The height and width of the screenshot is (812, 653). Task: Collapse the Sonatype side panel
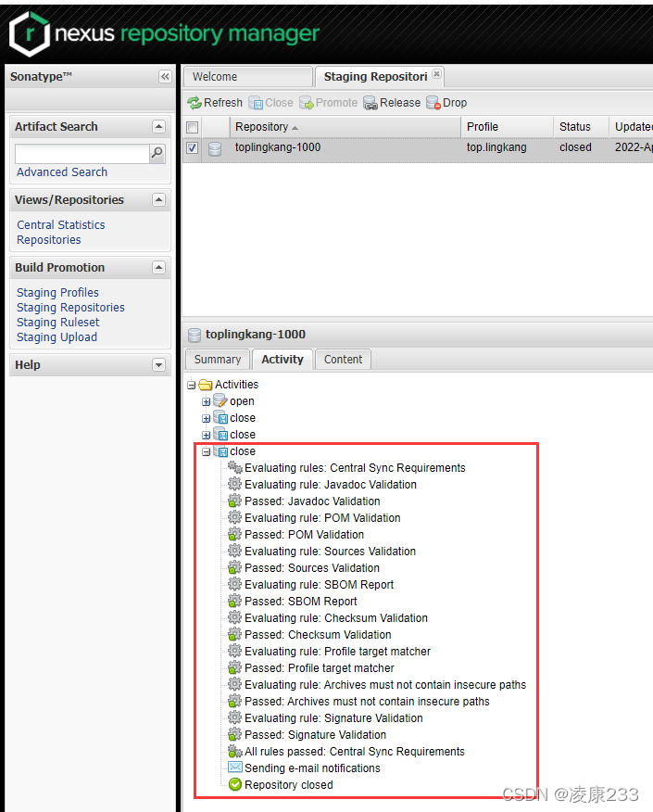click(x=165, y=77)
